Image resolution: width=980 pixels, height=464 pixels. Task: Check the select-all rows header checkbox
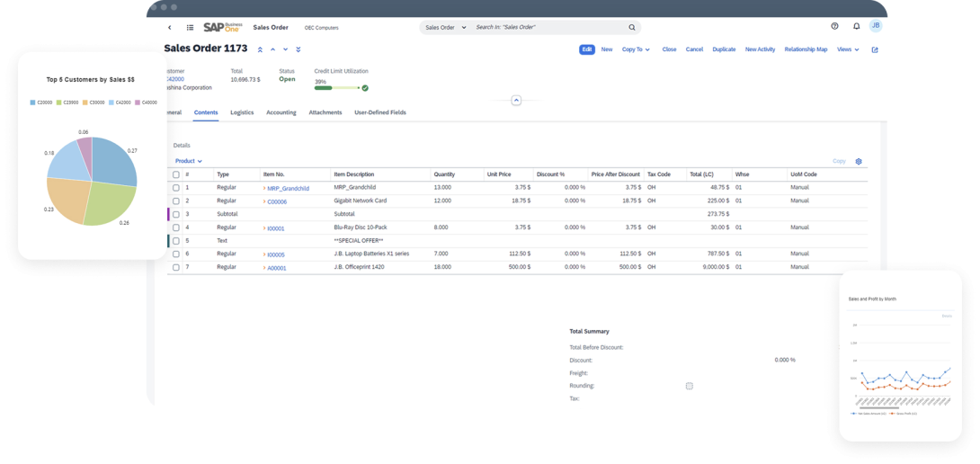pyautogui.click(x=176, y=174)
